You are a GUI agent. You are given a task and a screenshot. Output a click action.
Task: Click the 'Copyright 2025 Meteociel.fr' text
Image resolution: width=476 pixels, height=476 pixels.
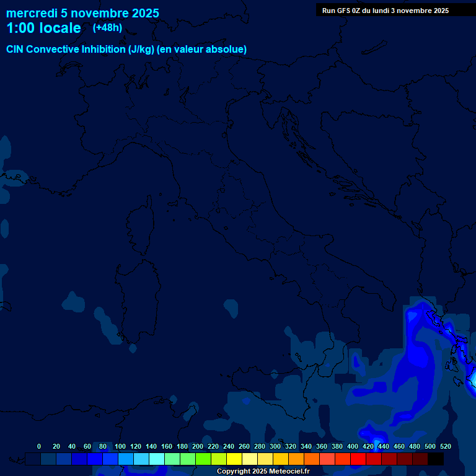click(x=263, y=471)
